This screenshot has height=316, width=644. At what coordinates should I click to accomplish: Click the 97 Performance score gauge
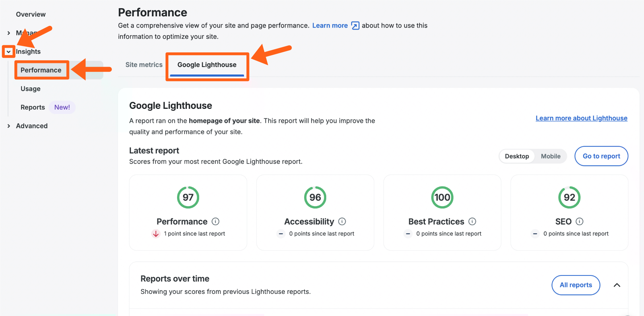tap(188, 197)
